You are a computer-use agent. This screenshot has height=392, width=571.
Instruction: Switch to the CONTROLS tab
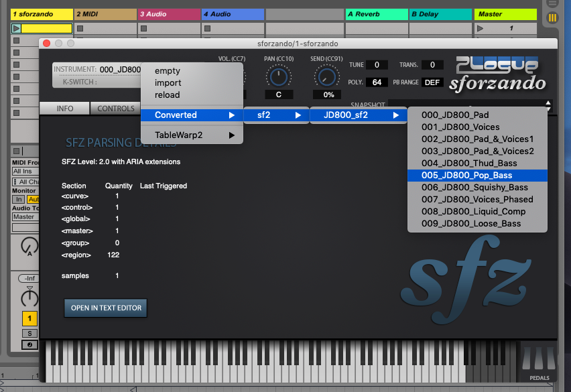116,109
